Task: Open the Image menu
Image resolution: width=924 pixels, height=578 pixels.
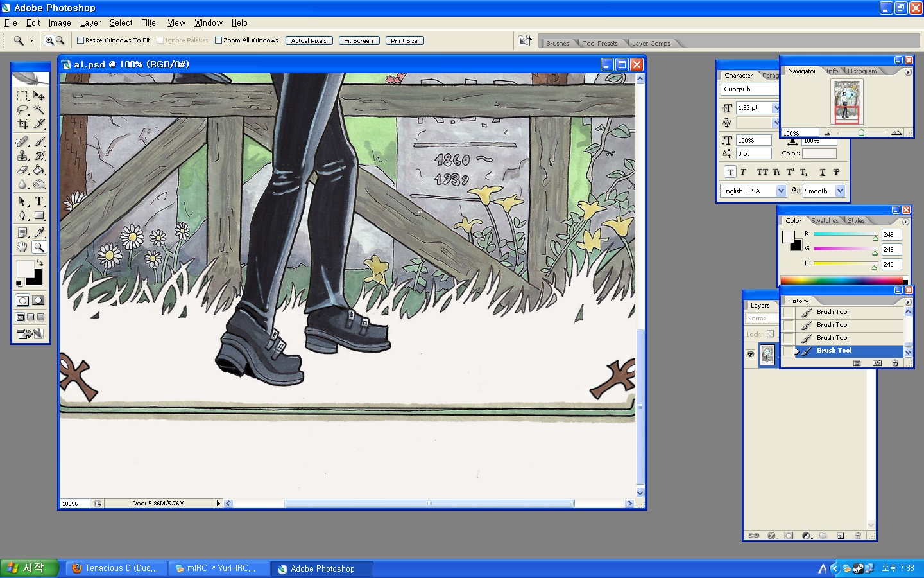Action: click(x=60, y=22)
